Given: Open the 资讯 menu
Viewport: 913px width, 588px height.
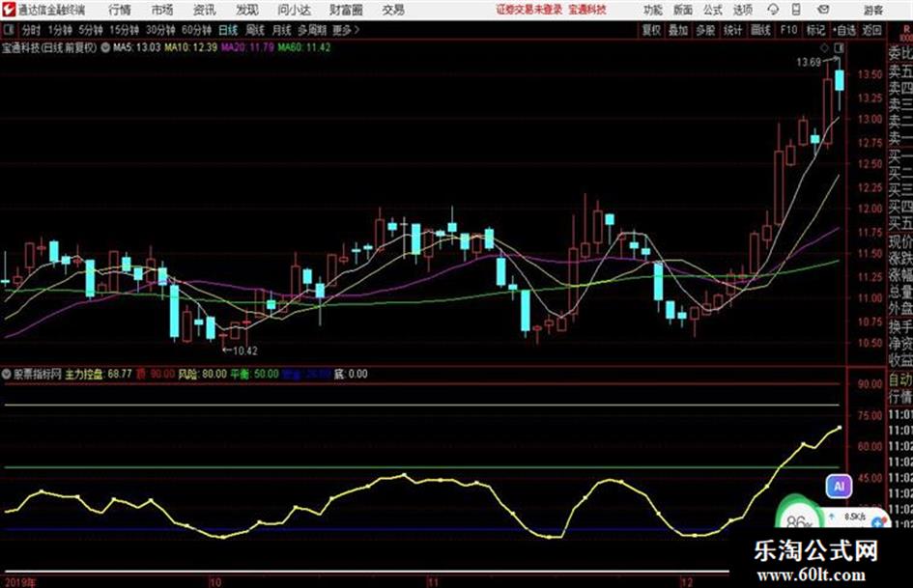Looking at the screenshot, I should 205,10.
